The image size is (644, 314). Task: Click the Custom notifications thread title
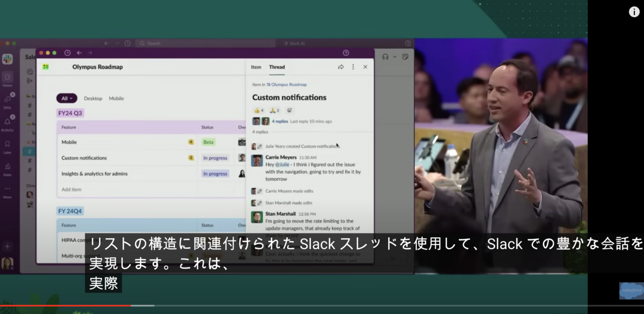pos(289,98)
